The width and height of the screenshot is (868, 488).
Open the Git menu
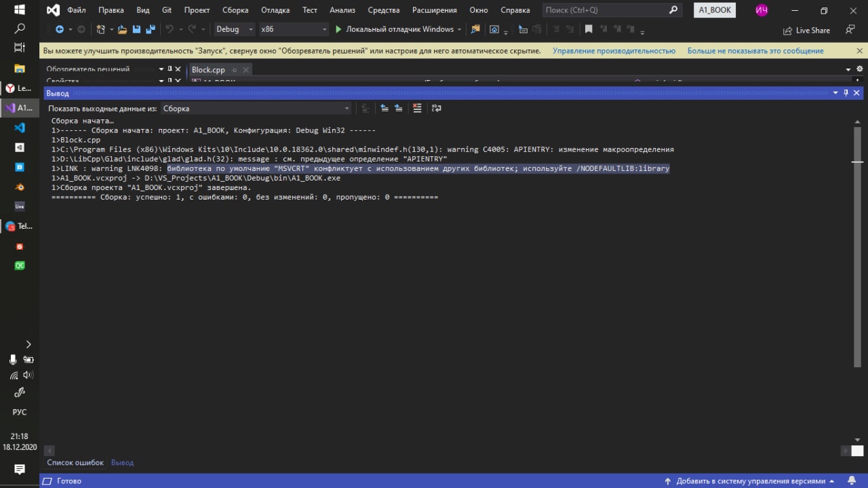click(167, 10)
